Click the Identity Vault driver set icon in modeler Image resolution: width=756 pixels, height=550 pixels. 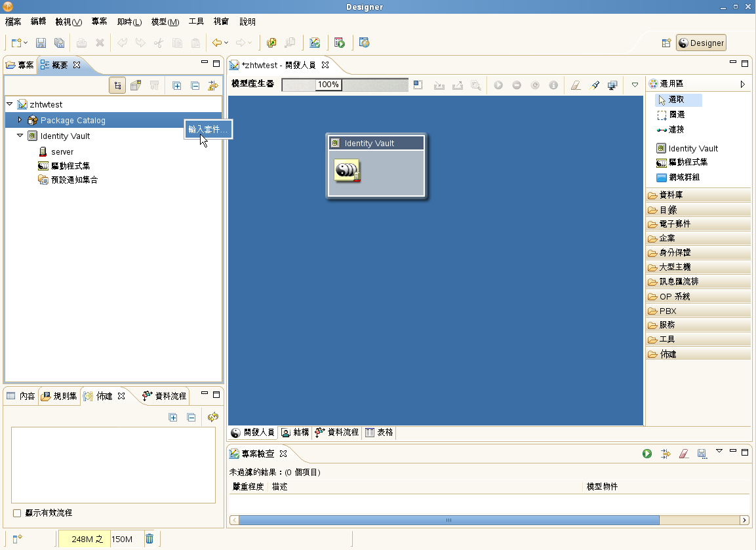(347, 170)
